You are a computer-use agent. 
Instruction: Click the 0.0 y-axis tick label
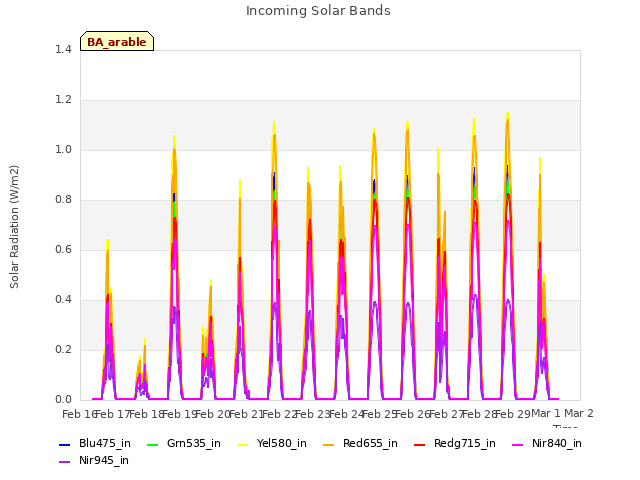click(x=63, y=400)
